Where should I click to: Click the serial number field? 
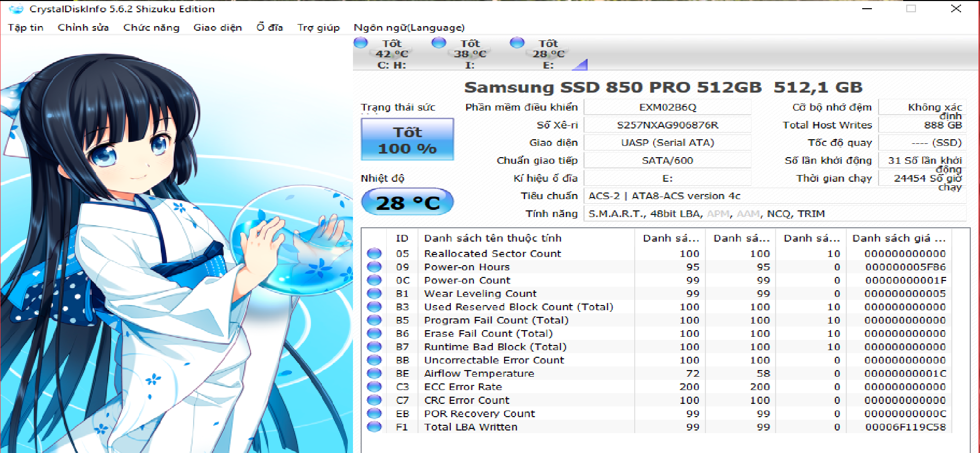pos(667,125)
